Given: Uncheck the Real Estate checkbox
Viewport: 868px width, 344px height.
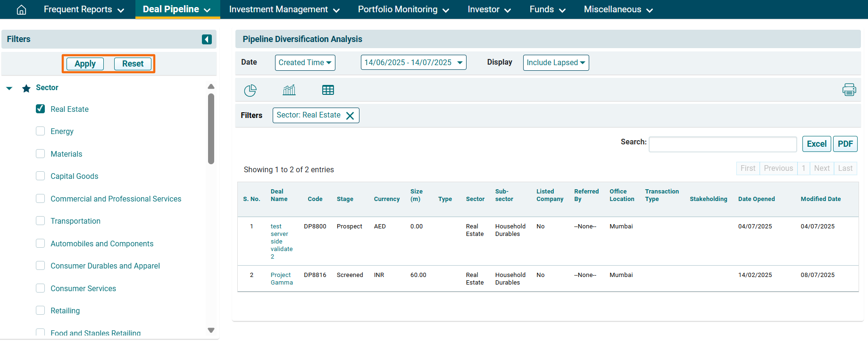Looking at the screenshot, I should tap(41, 109).
